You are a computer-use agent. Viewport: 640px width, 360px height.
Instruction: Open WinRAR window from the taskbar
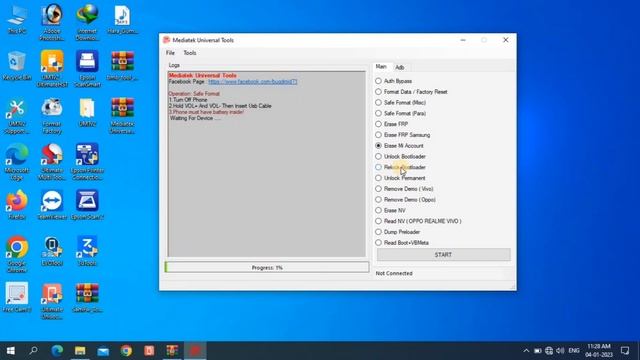pos(172,351)
